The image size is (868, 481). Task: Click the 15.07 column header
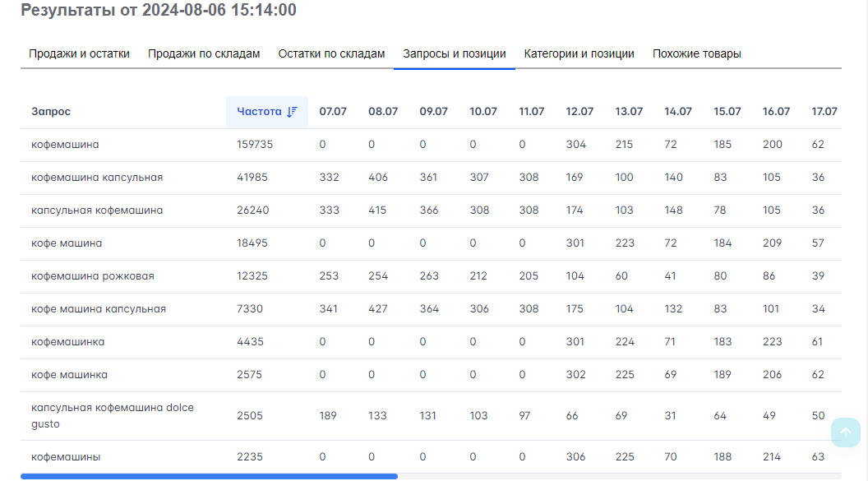(727, 111)
